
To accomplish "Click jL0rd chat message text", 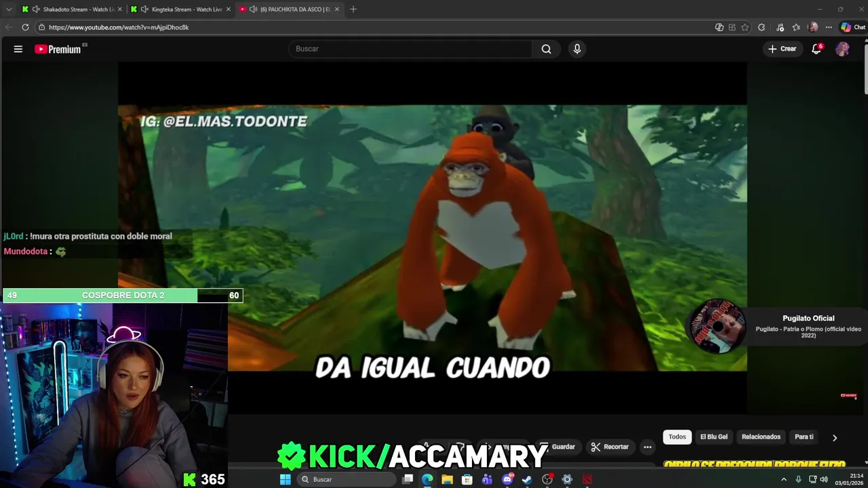I will point(101,237).
